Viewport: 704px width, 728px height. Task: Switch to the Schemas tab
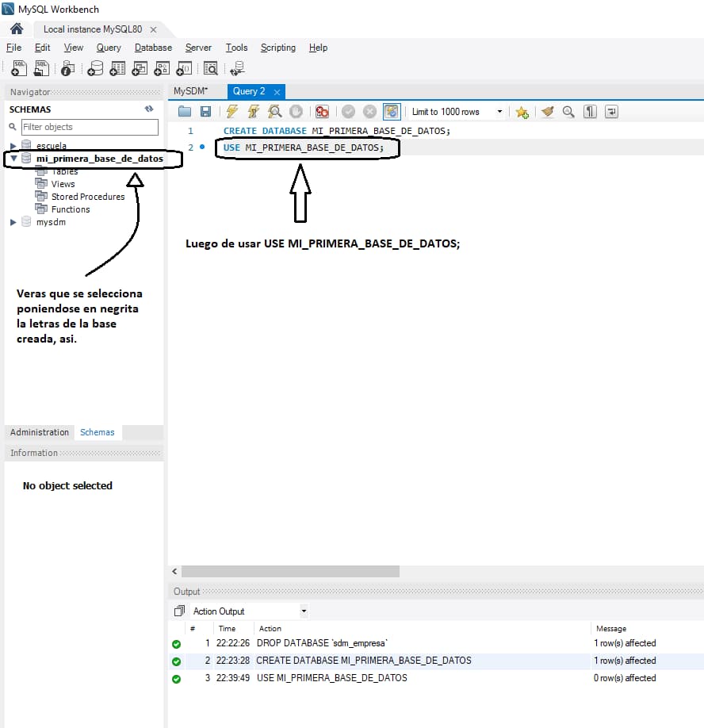click(x=97, y=432)
